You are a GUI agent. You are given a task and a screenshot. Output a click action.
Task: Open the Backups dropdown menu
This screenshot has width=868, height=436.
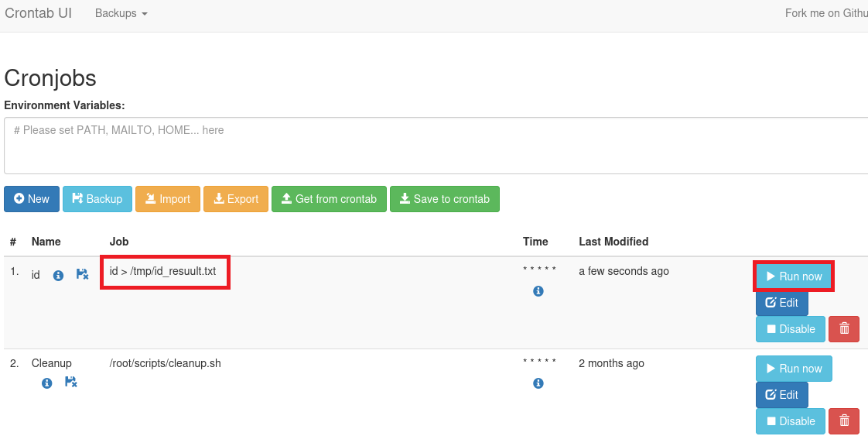pyautogui.click(x=121, y=14)
